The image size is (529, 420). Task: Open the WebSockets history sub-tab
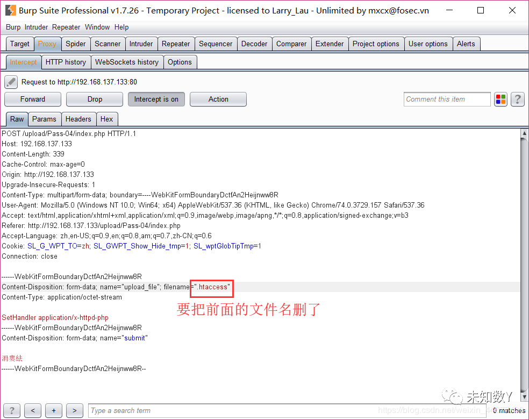coord(127,62)
